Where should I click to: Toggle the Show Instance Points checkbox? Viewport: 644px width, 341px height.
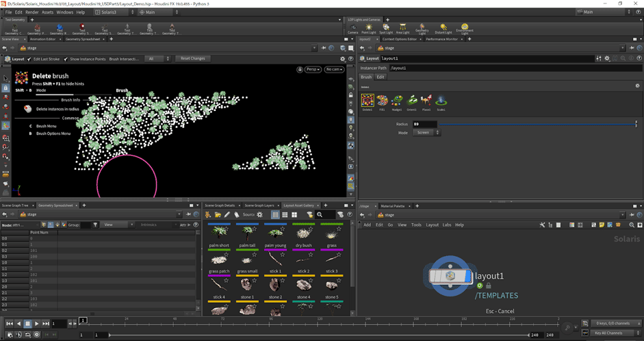66,59
